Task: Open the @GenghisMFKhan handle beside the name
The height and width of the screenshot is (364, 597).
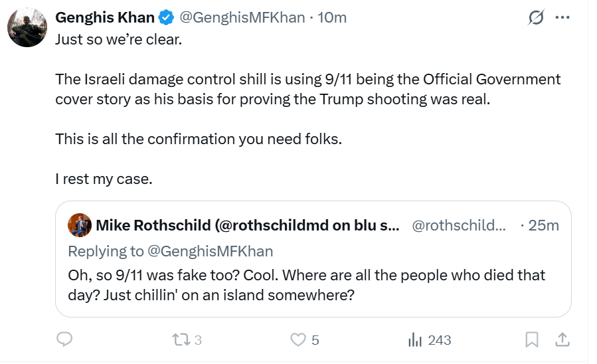Action: tap(243, 18)
